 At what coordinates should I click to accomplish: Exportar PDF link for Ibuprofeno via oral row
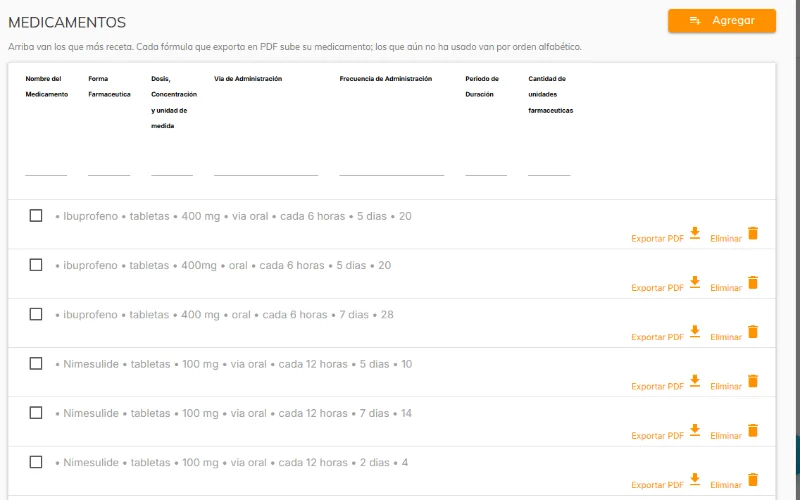[x=657, y=239]
